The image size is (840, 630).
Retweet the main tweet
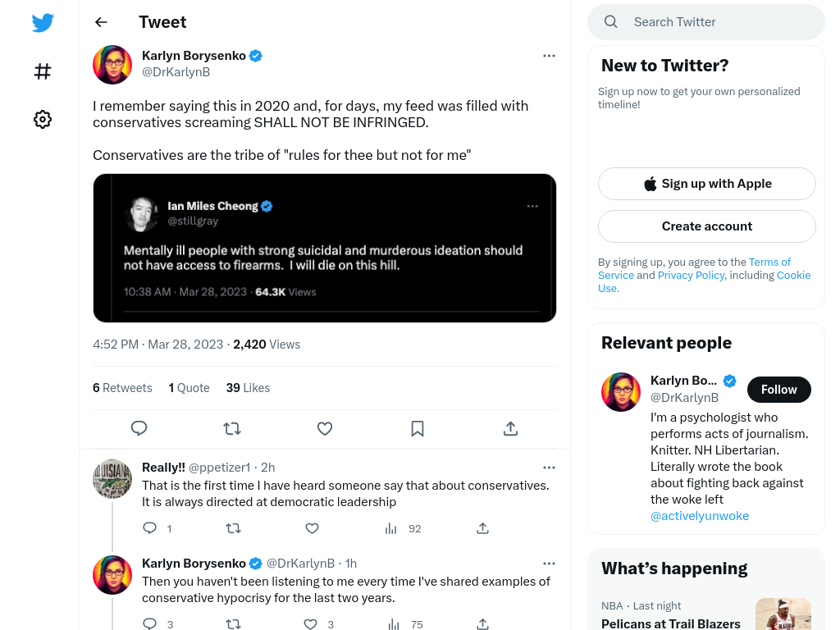232,428
